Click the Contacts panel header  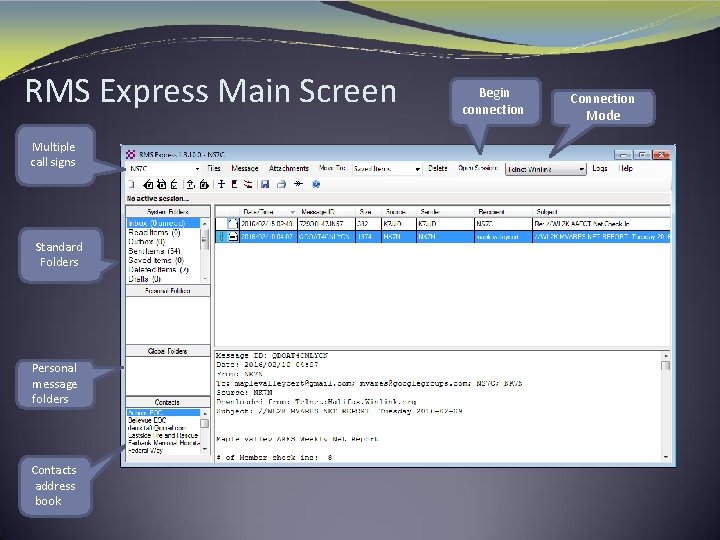coord(168,402)
